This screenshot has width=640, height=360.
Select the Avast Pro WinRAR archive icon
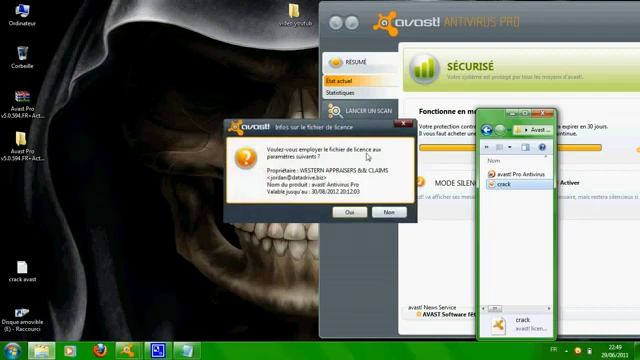click(x=22, y=104)
